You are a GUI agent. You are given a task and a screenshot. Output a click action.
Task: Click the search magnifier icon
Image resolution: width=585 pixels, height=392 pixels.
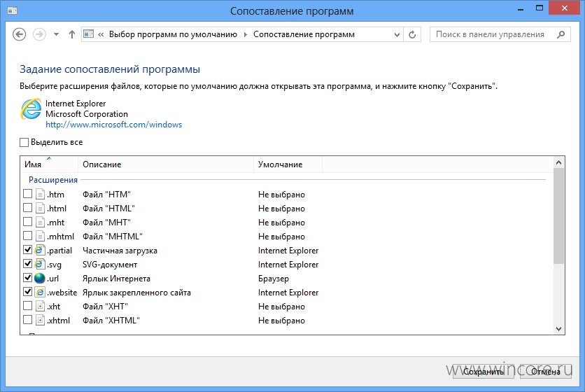[561, 34]
